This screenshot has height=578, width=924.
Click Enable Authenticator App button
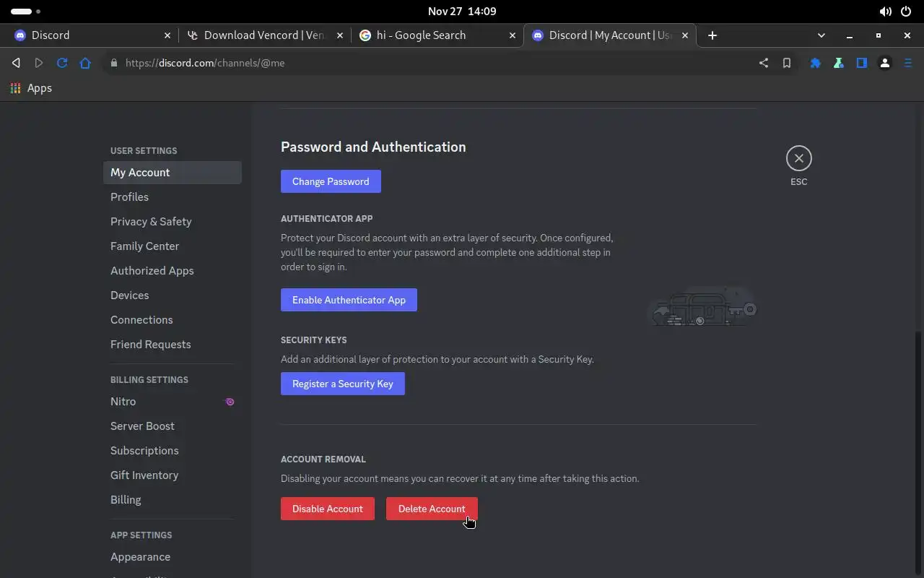(349, 300)
